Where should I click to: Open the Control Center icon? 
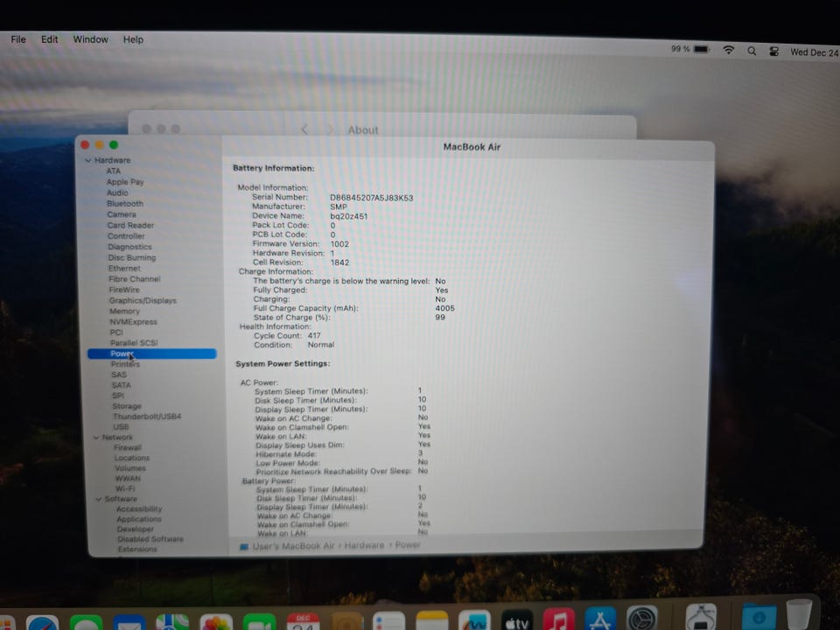tap(773, 52)
